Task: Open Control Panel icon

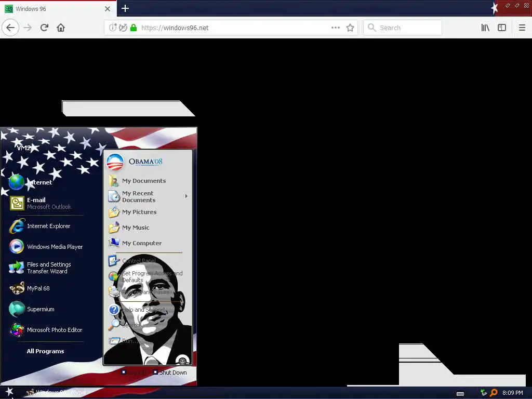Action: 114,261
